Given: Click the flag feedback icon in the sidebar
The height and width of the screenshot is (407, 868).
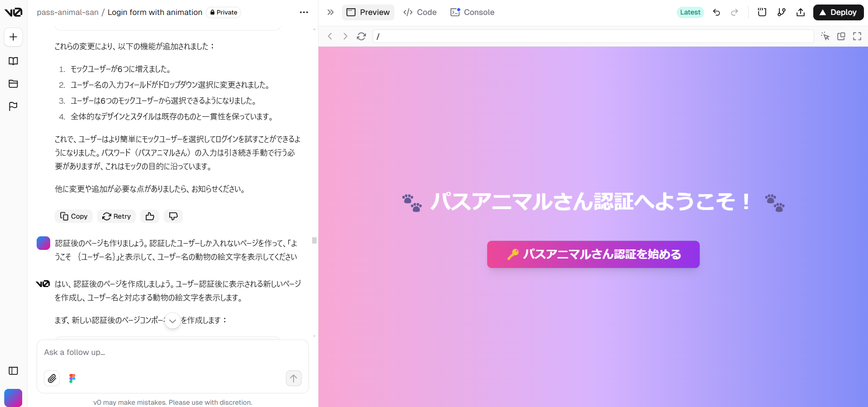Looking at the screenshot, I should (13, 106).
